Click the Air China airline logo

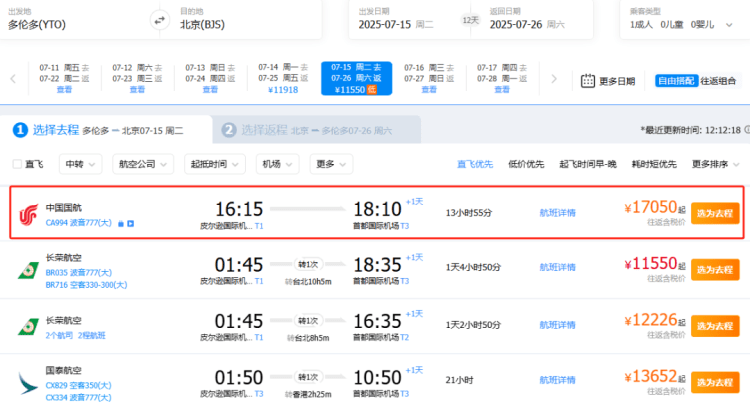tap(27, 213)
